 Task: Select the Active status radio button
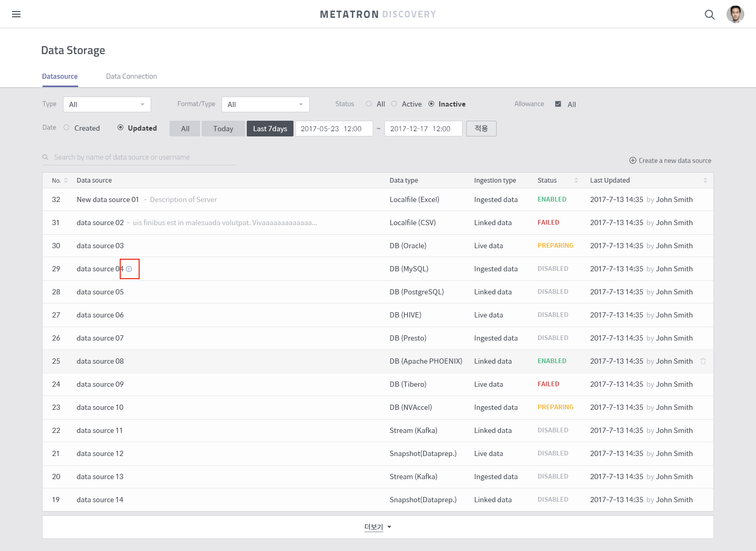click(394, 104)
